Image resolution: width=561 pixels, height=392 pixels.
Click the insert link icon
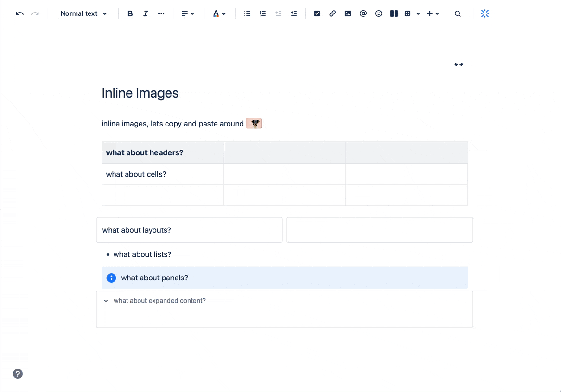tap(332, 13)
